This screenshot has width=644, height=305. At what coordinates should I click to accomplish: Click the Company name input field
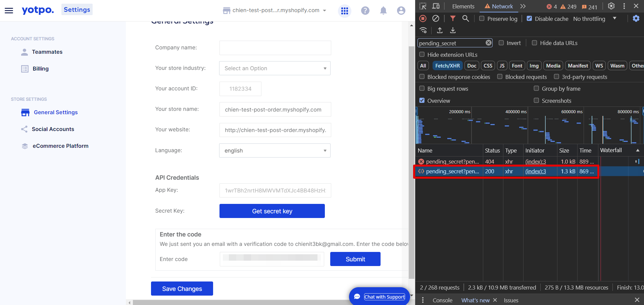275,48
